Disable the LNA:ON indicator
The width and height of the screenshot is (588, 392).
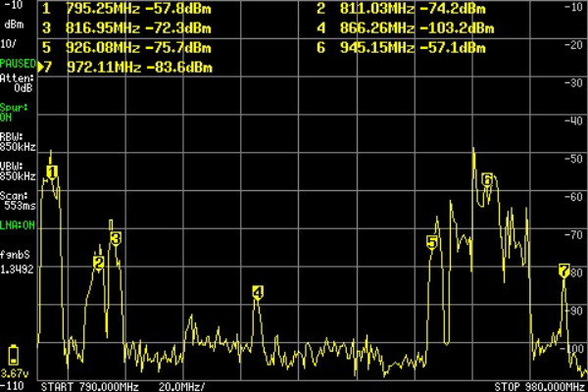17,225
